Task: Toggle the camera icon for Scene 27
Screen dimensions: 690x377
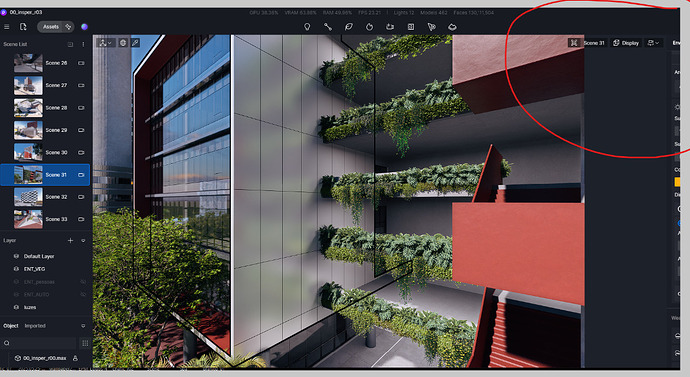Action: pos(81,85)
